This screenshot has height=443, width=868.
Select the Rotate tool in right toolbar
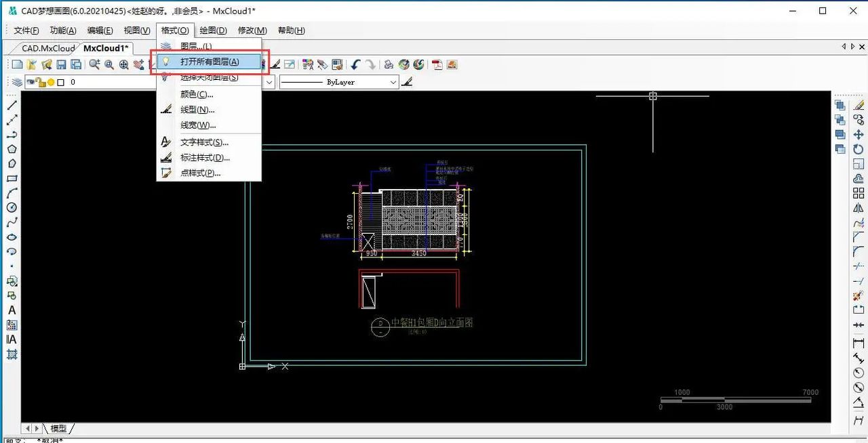tap(858, 149)
